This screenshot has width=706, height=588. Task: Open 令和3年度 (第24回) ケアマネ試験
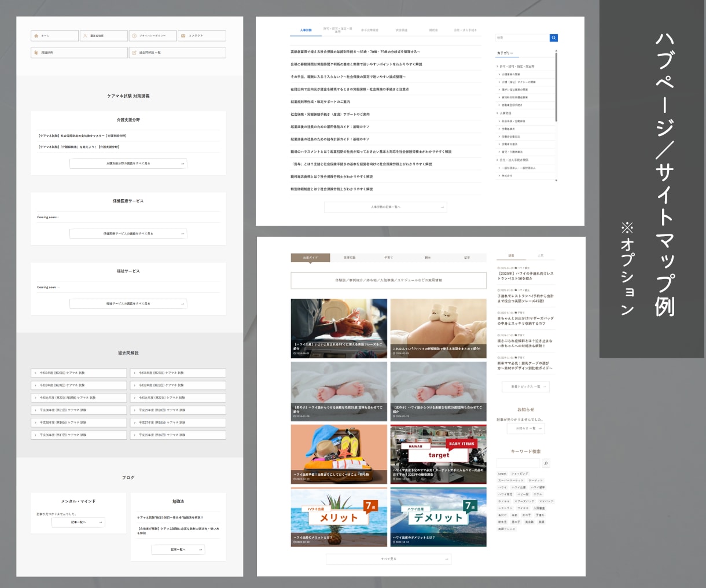(79, 385)
